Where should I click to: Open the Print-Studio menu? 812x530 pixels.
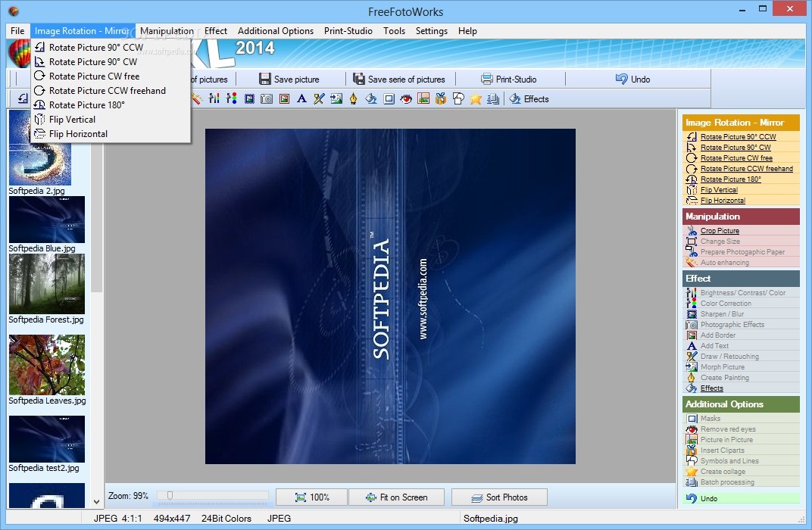click(x=348, y=31)
